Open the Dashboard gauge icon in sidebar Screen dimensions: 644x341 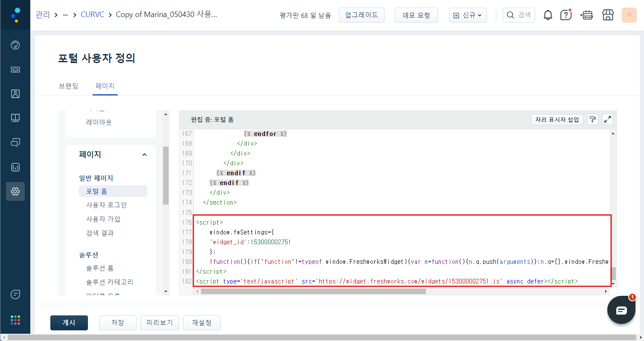[x=15, y=45]
